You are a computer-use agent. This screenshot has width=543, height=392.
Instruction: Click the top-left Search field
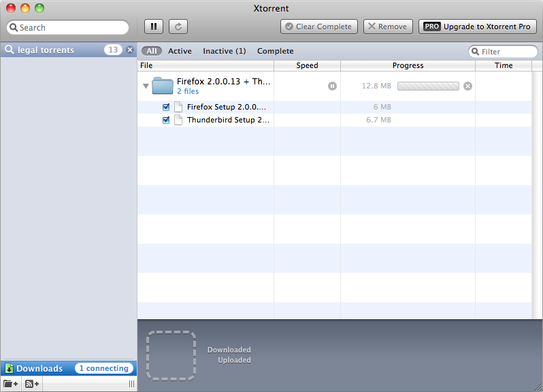(67, 27)
